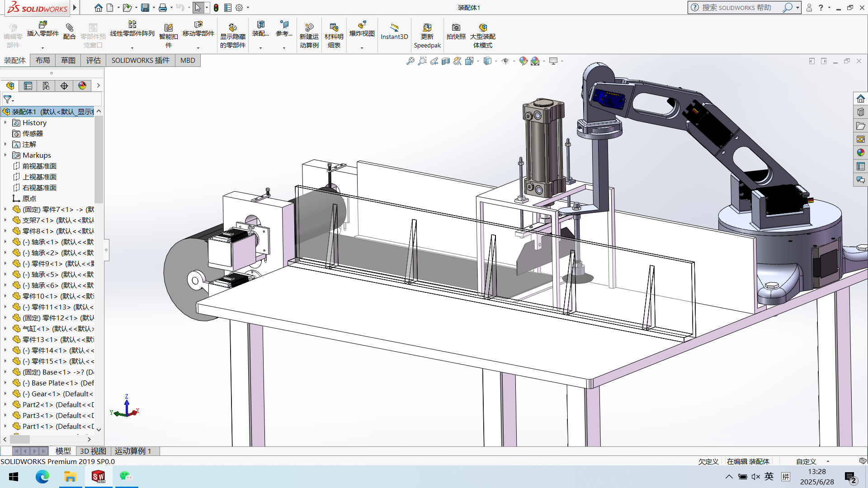The width and height of the screenshot is (868, 488).
Task: Open the PropertyManager tab icon
Action: pos(28,86)
